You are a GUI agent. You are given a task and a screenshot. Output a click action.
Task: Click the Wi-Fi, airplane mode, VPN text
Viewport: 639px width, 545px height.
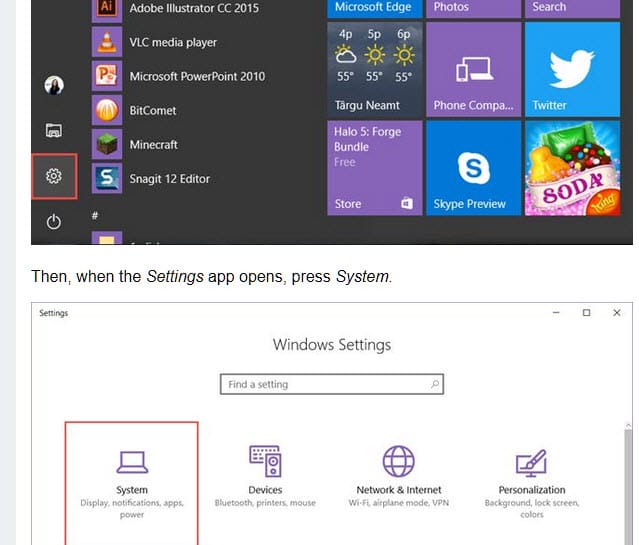pos(399,503)
